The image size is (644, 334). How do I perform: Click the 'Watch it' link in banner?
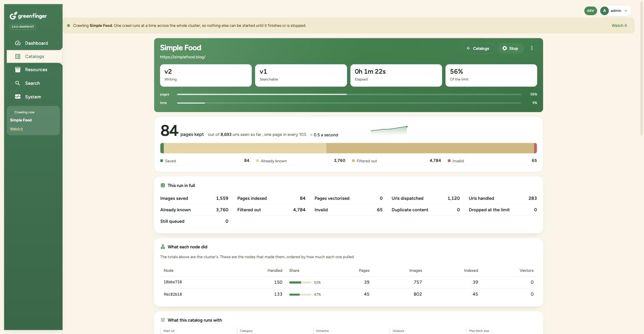[x=619, y=26]
